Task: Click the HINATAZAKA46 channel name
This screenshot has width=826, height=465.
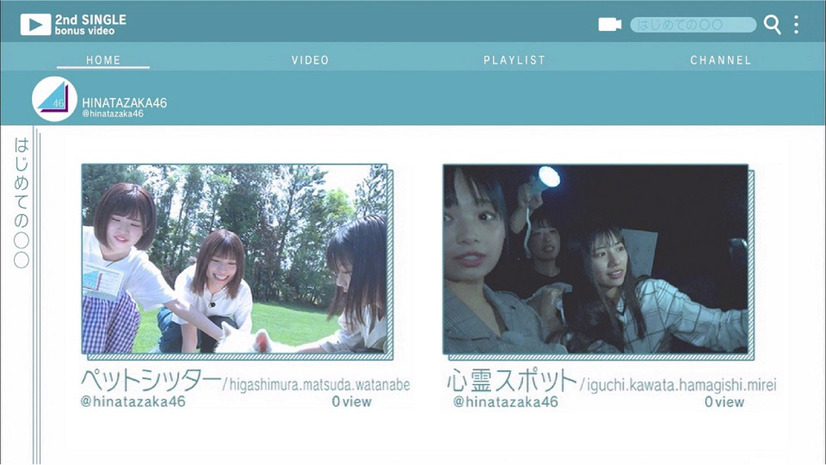Action: point(124,102)
